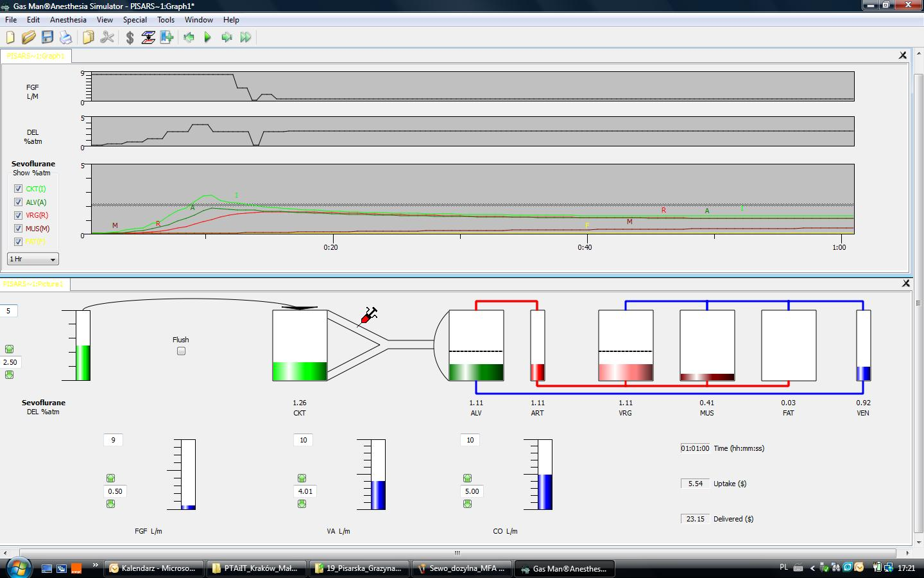The height and width of the screenshot is (578, 924).
Task: Click the blue VA ventilation gauge bar
Action: pyautogui.click(x=378, y=475)
